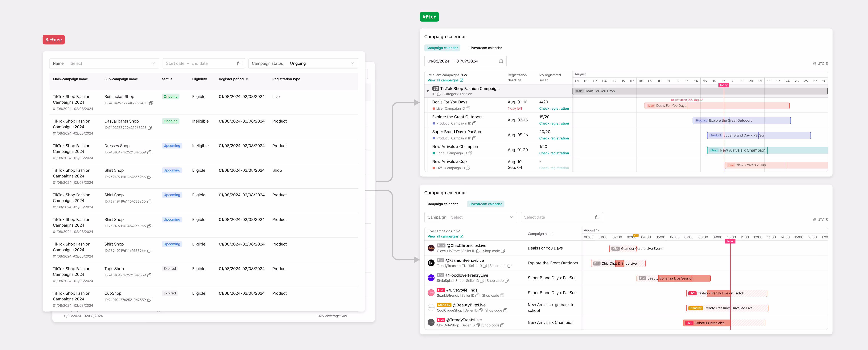
Task: Copy the SuitJacket Shop campaign ID
Action: 151,103
